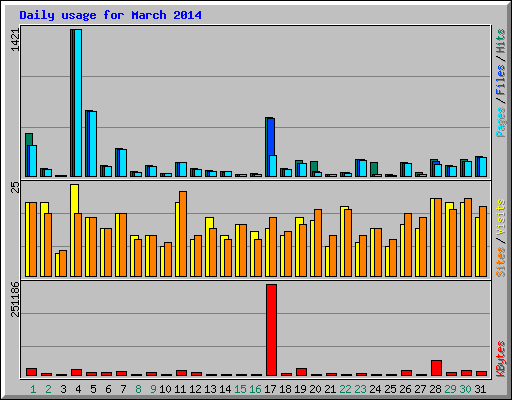Viewport: 512px width, 400px height.
Task: Click day 26 label on x-axis
Action: [x=405, y=389]
